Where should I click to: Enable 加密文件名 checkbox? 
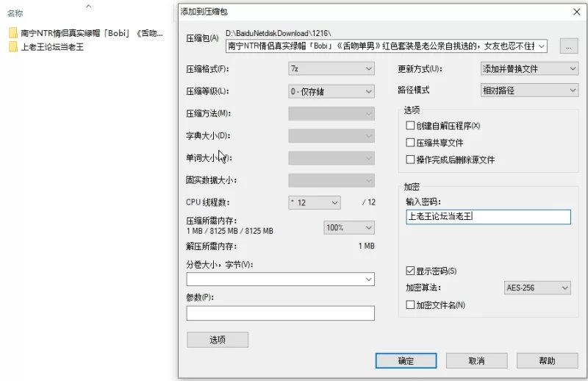pos(410,305)
